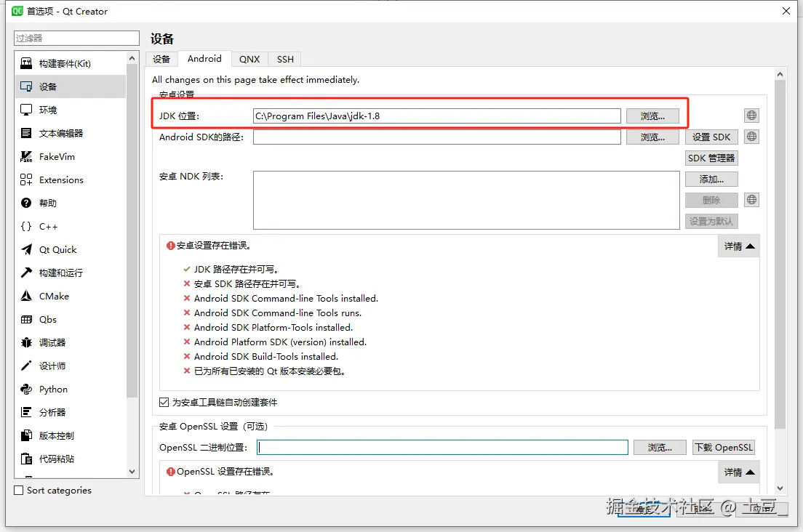
Task: Open the CMake triangle icon
Action: click(26, 297)
